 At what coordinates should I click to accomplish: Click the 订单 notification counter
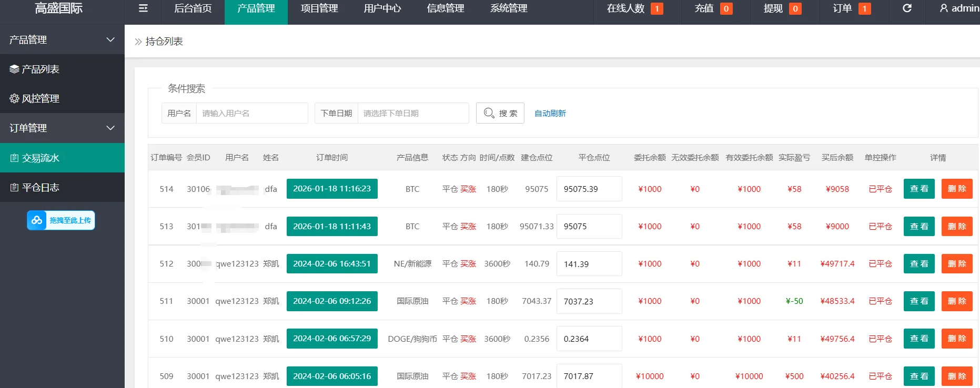click(864, 8)
